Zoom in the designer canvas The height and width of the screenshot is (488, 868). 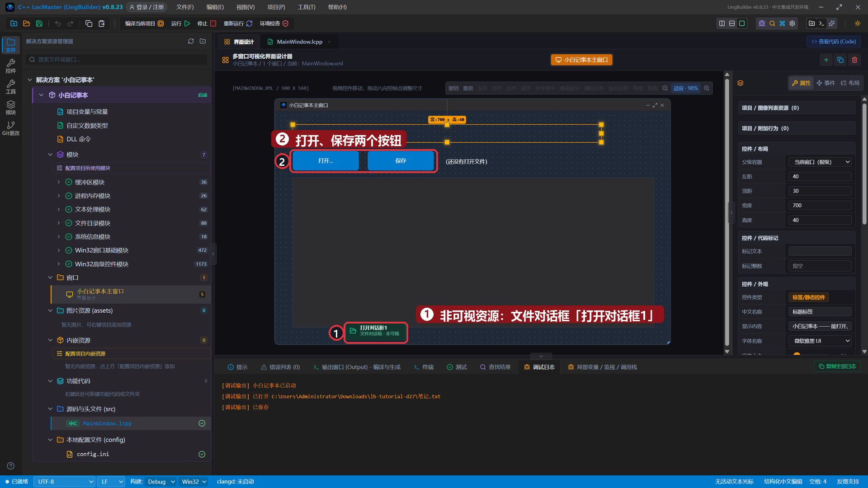(707, 88)
